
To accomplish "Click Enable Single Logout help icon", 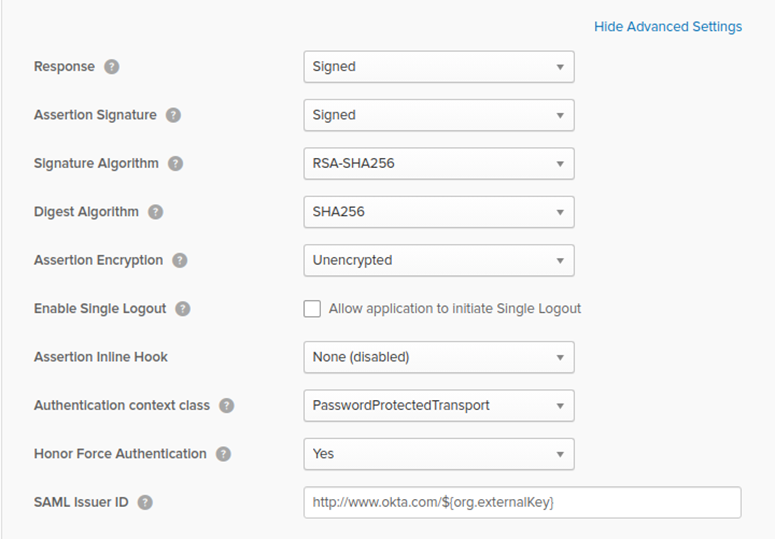I will [183, 309].
